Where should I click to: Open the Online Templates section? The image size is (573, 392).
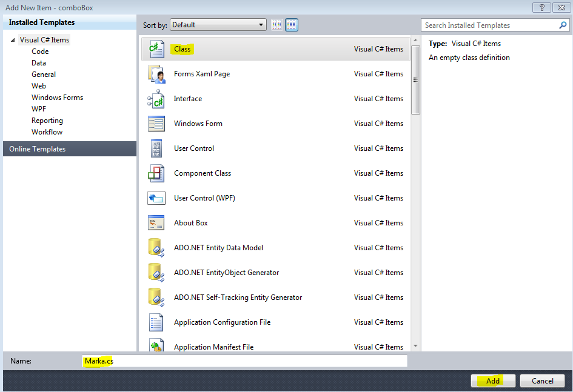pos(70,149)
